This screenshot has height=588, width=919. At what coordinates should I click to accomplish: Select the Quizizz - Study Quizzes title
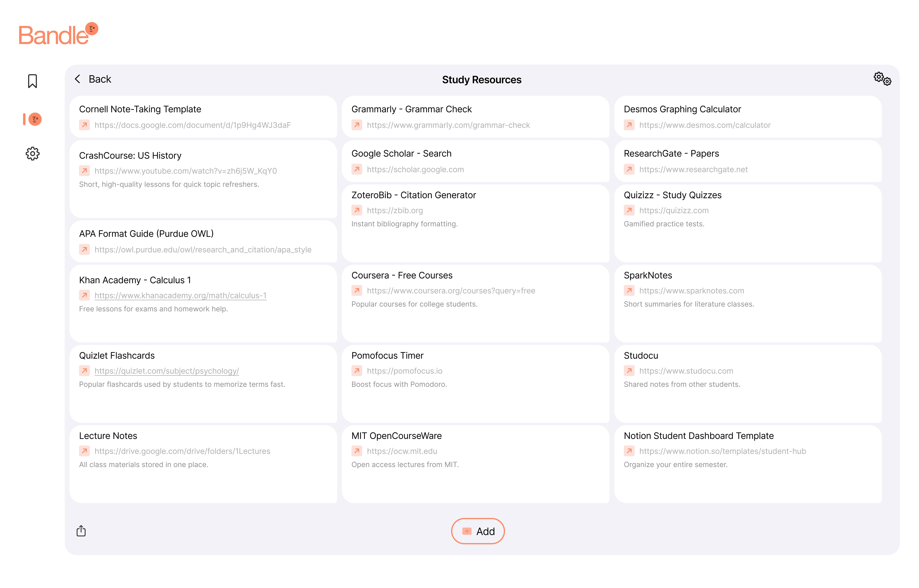click(672, 195)
